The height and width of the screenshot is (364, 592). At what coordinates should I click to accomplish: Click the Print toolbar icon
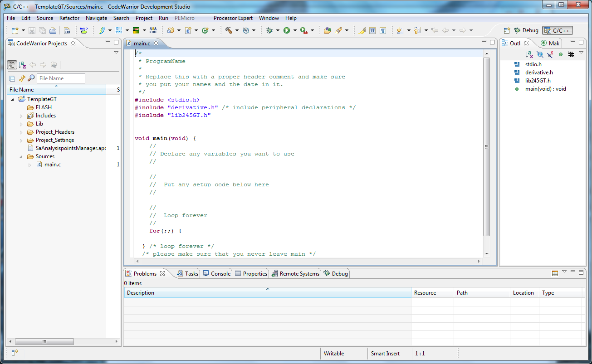click(x=53, y=30)
